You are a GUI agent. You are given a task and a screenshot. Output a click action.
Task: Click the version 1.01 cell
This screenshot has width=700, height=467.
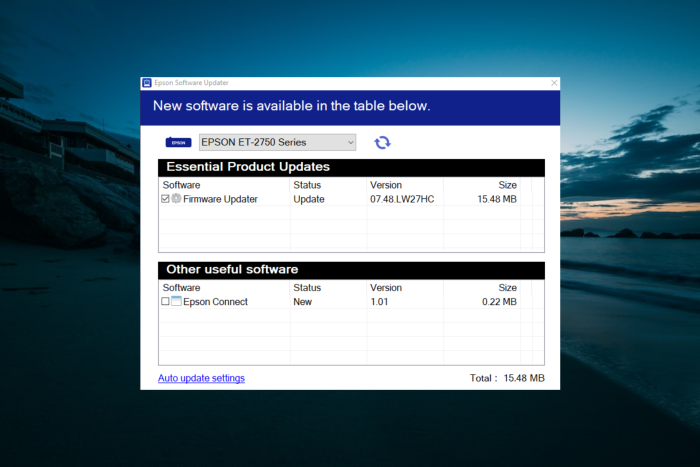379,302
